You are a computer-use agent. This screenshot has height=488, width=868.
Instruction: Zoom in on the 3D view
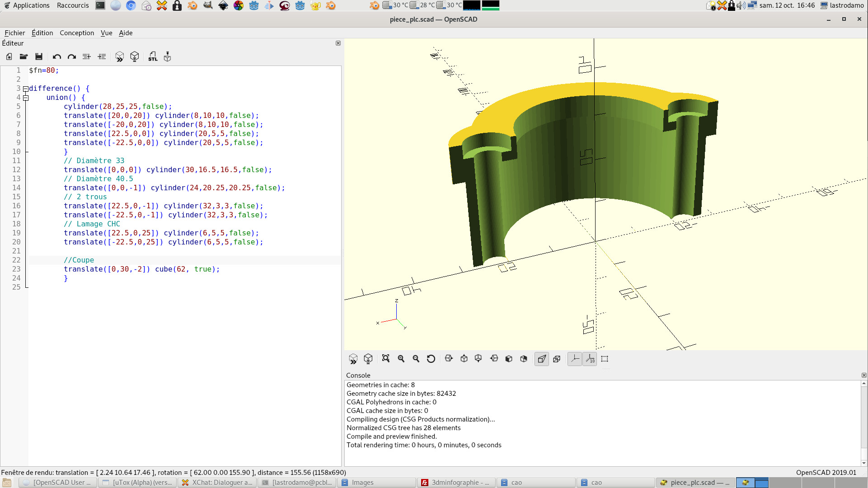[x=401, y=359]
